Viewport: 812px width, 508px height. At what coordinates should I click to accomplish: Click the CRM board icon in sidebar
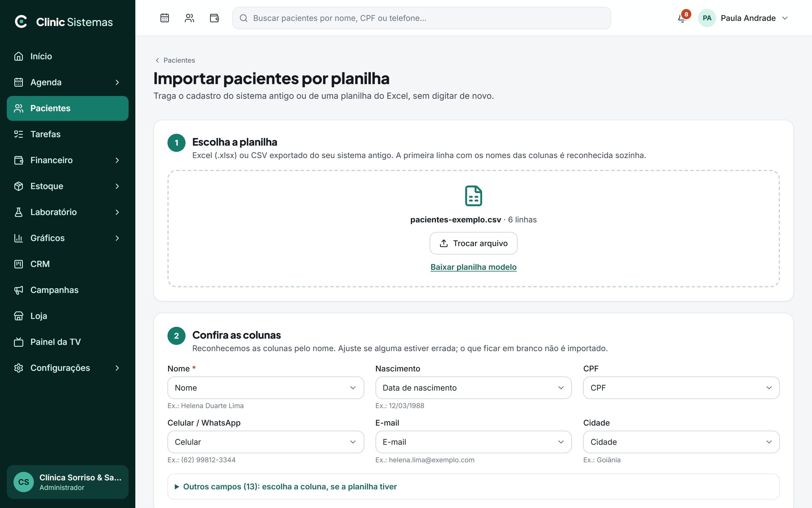point(19,264)
